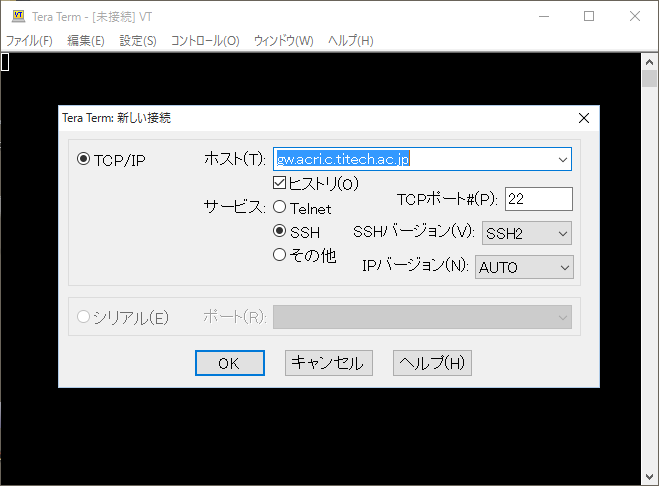Click the キャンセル button
Image resolution: width=659 pixels, height=486 pixels.
[x=329, y=363]
